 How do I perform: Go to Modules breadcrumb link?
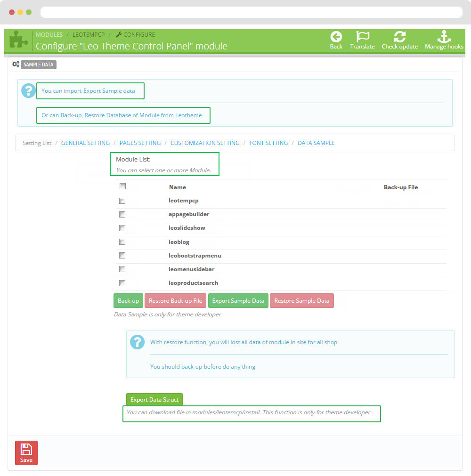point(49,35)
